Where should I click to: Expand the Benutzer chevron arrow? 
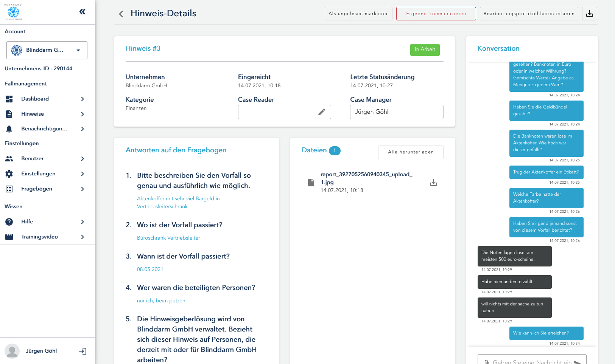[x=83, y=159]
